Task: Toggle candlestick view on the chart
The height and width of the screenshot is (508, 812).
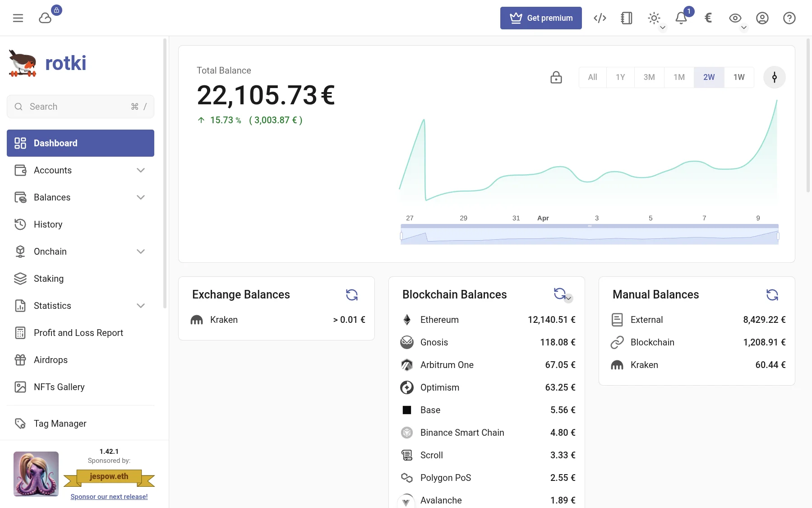Action: click(775, 77)
